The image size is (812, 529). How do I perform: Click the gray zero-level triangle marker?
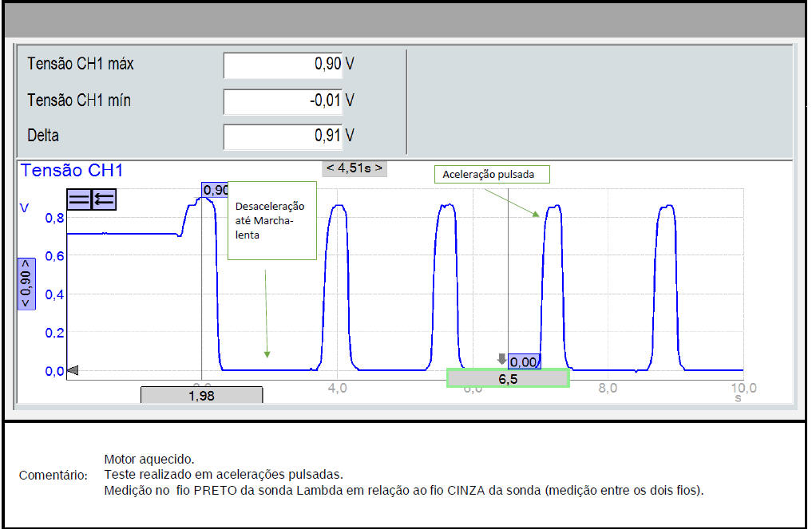coord(72,371)
